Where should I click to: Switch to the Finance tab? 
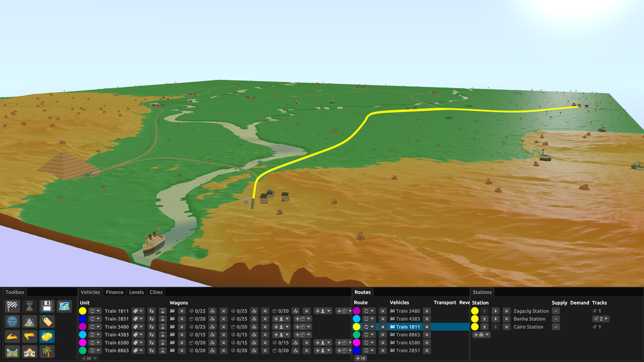114,292
